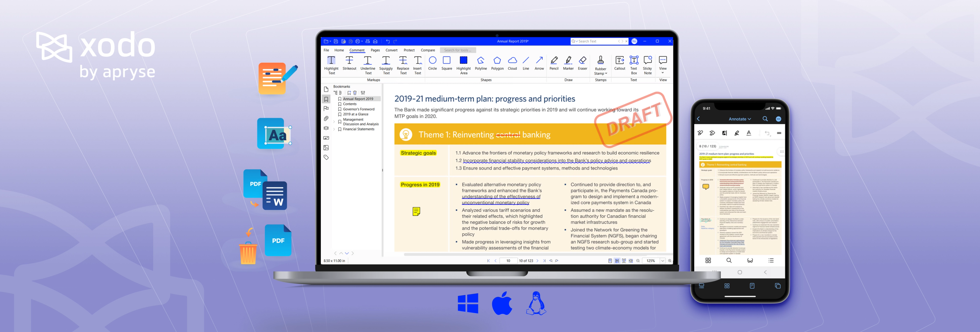Select the Highlight Area tool
The width and height of the screenshot is (980, 332).
click(463, 65)
